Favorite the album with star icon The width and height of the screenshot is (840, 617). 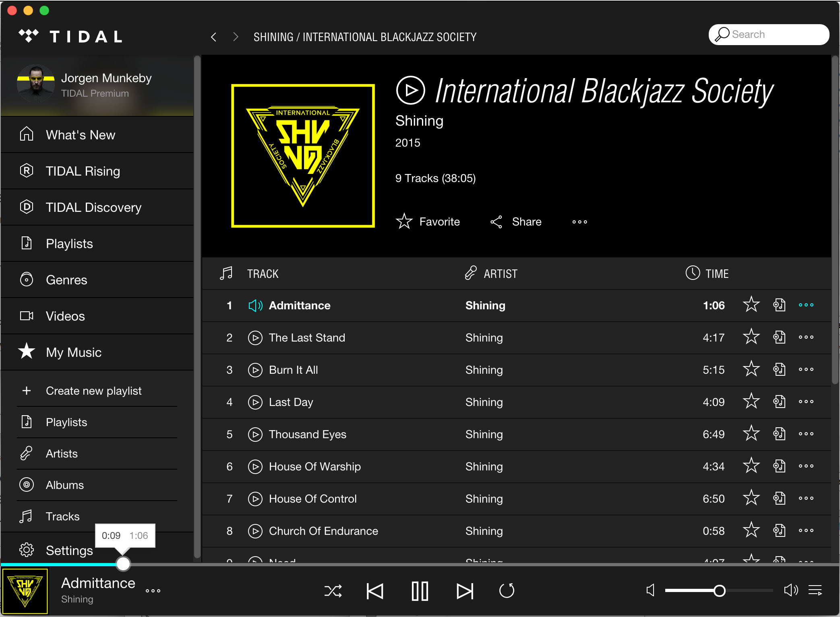coord(404,221)
